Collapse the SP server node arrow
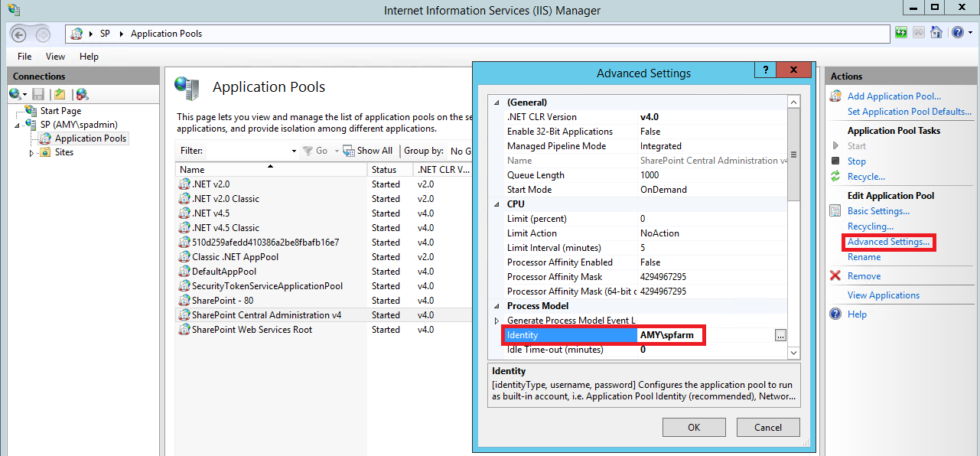980x456 pixels. pyautogui.click(x=18, y=125)
